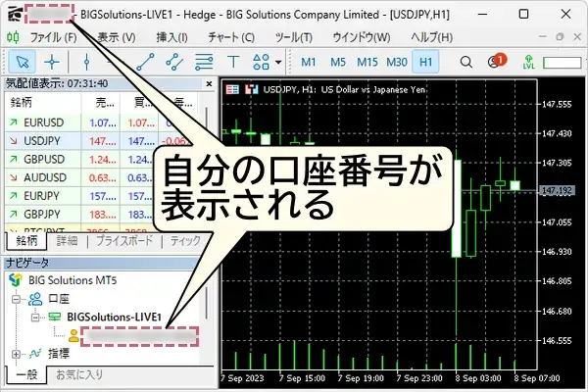Open the 挿入(I) menu
This screenshot has width=588, height=392.
pyautogui.click(x=171, y=37)
